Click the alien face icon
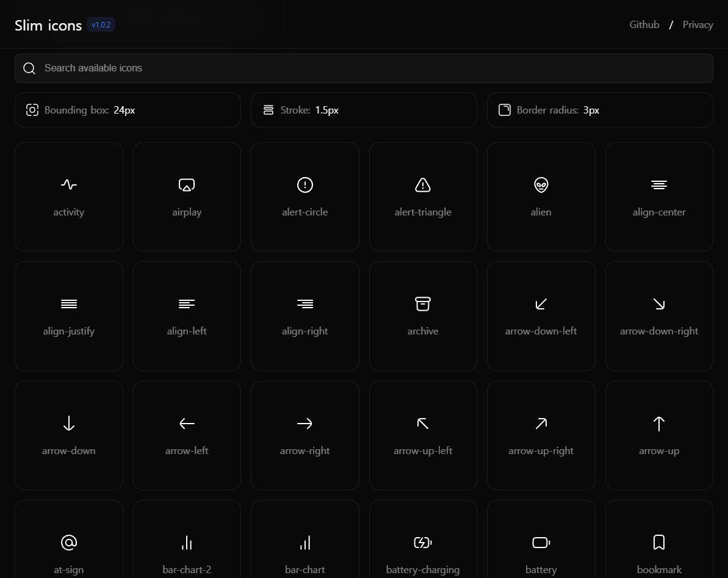 (x=541, y=184)
